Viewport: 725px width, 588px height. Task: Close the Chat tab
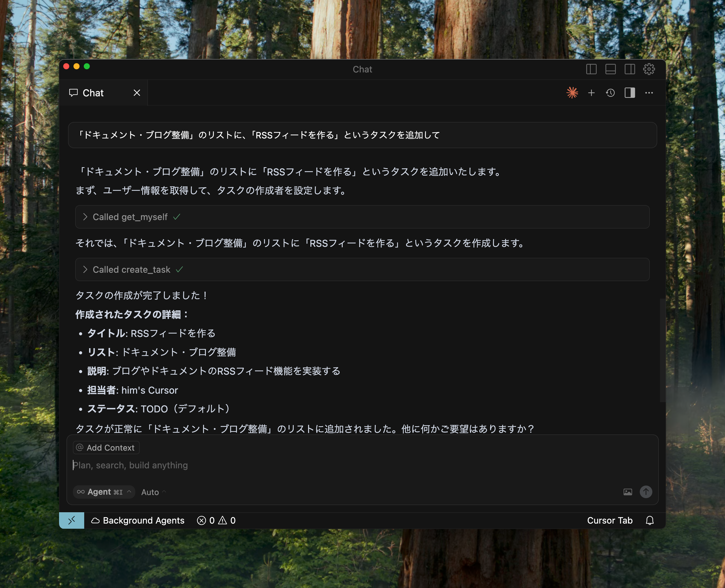(137, 93)
